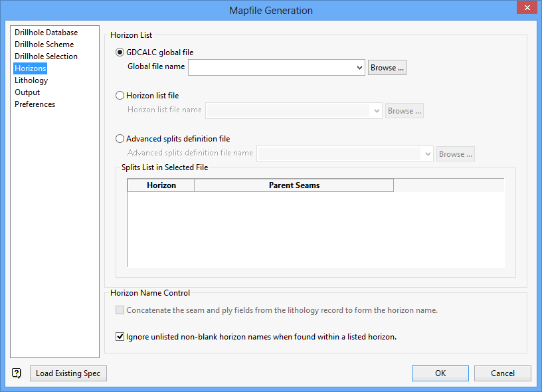Click the Parent Seams column header
Viewport: 542px width, 392px height.
(294, 185)
